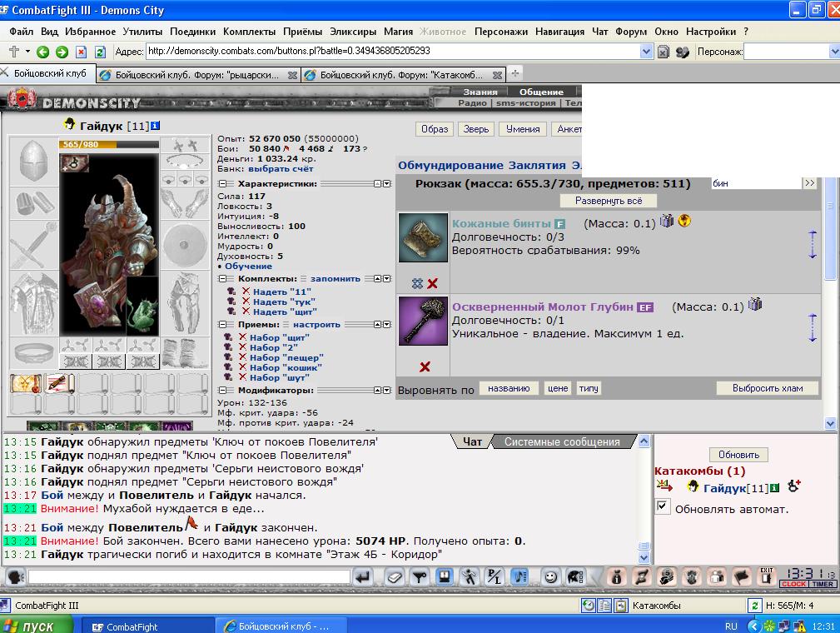Open the Файл menu
The image size is (840, 633).
[22, 32]
